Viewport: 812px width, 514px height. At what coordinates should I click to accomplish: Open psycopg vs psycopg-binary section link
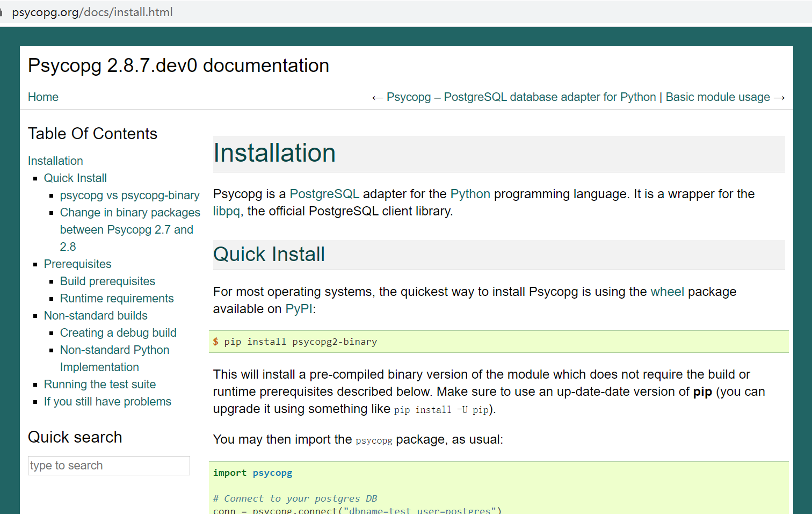click(129, 196)
